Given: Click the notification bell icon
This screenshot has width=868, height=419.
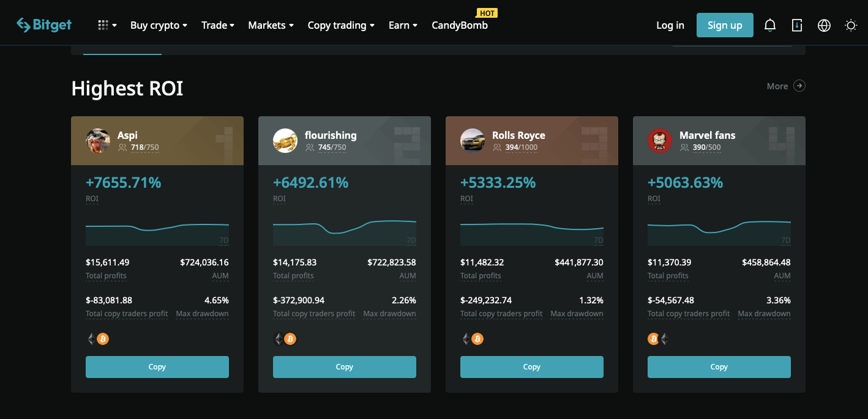Looking at the screenshot, I should pyautogui.click(x=769, y=25).
